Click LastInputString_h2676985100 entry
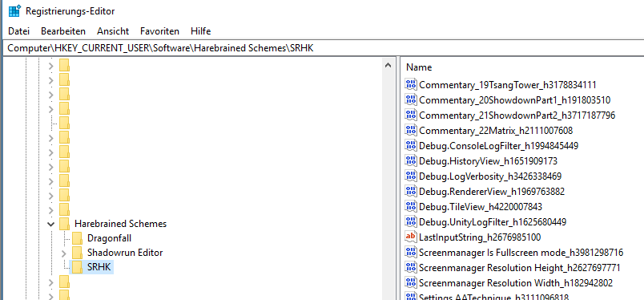 pos(480,237)
